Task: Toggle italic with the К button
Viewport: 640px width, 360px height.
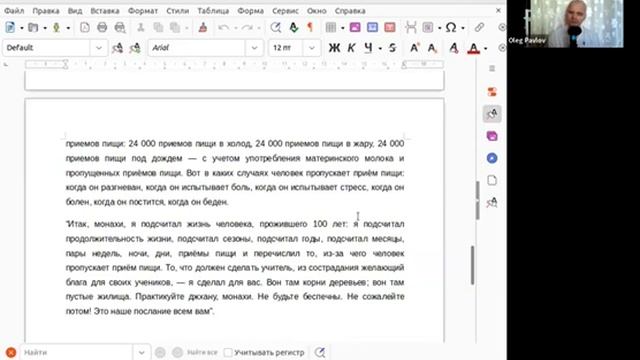Action: click(x=351, y=48)
